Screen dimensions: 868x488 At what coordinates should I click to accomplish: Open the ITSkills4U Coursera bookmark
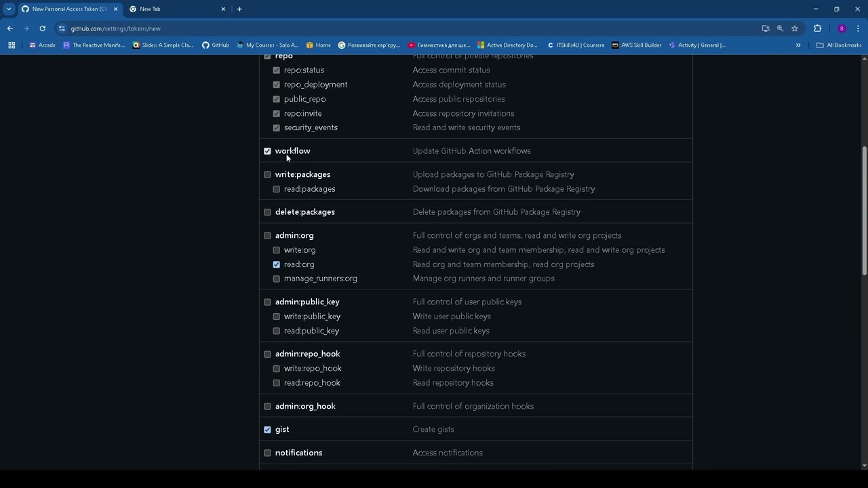coord(576,45)
